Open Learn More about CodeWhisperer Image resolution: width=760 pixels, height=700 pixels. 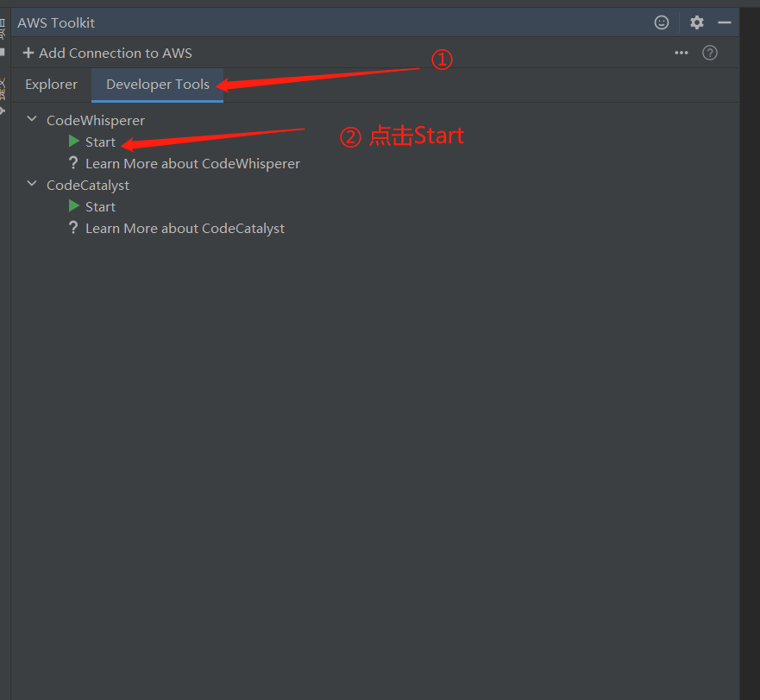pos(192,163)
